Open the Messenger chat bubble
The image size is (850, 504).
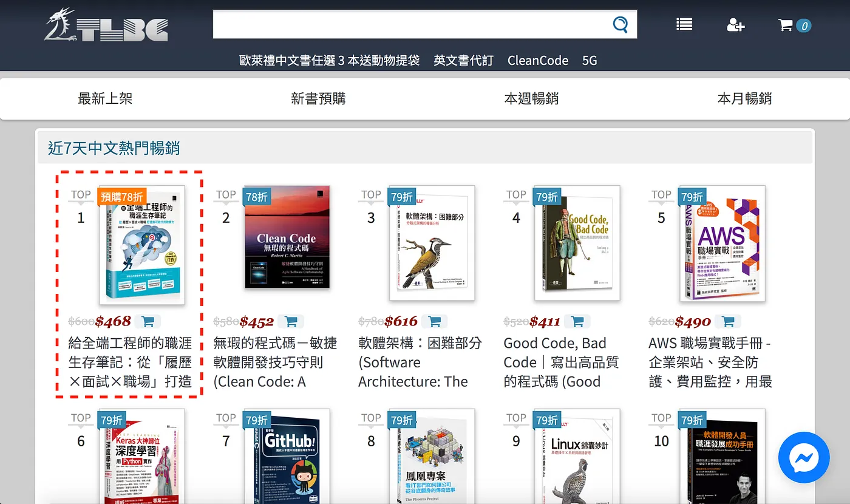click(x=804, y=457)
